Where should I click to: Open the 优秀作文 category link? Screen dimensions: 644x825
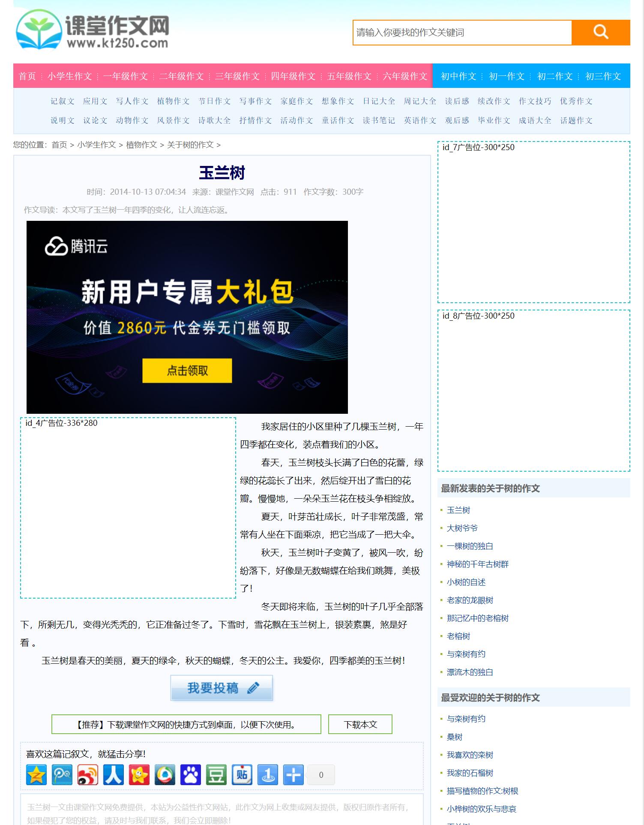576,101
